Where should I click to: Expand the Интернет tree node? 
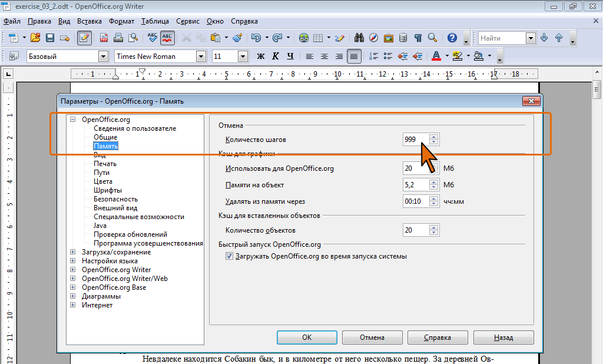pyautogui.click(x=72, y=305)
